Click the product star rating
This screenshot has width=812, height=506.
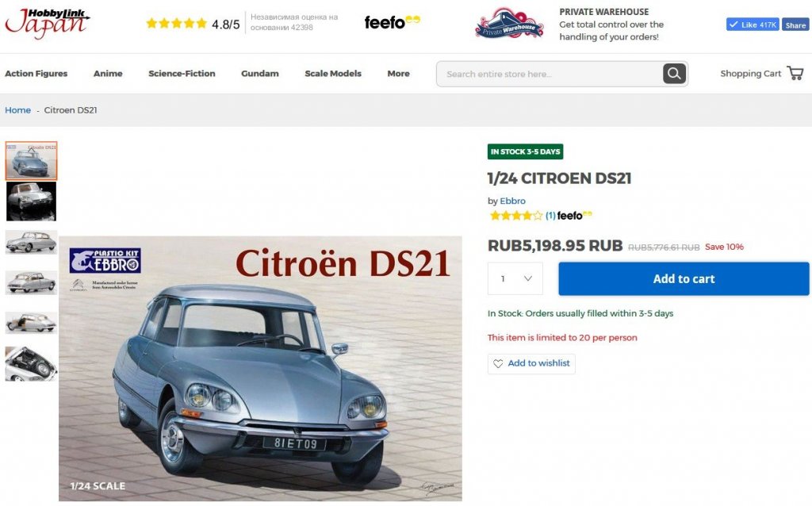coord(515,216)
